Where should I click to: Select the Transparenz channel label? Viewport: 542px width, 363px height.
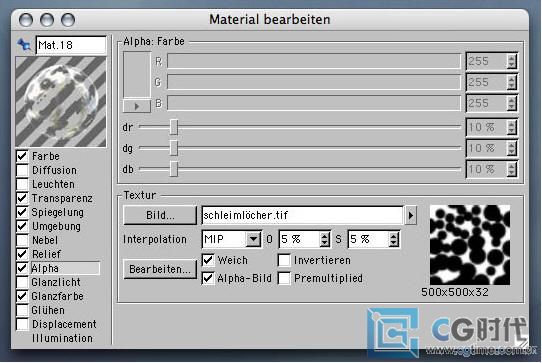click(x=62, y=198)
